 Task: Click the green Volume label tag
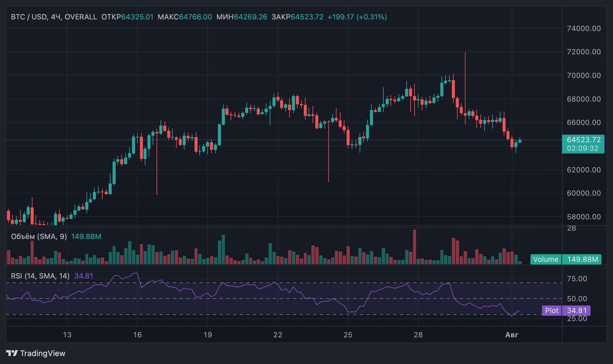click(x=546, y=259)
